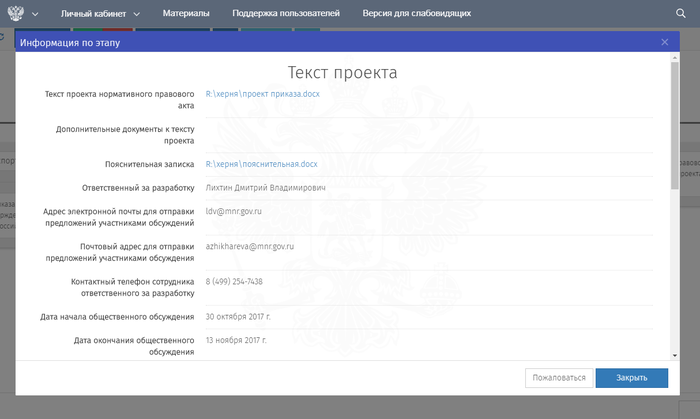Click the Текст проекта heading
This screenshot has width=700, height=419.
tap(342, 73)
